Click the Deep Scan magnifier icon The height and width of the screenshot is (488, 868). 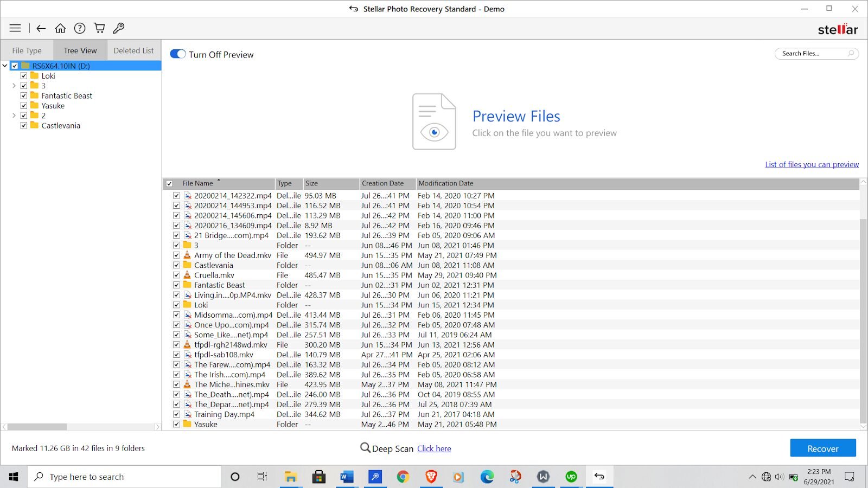click(x=365, y=448)
